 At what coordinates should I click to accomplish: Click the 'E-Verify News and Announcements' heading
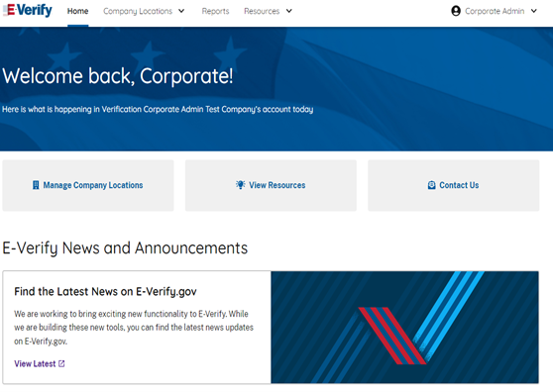(125, 248)
